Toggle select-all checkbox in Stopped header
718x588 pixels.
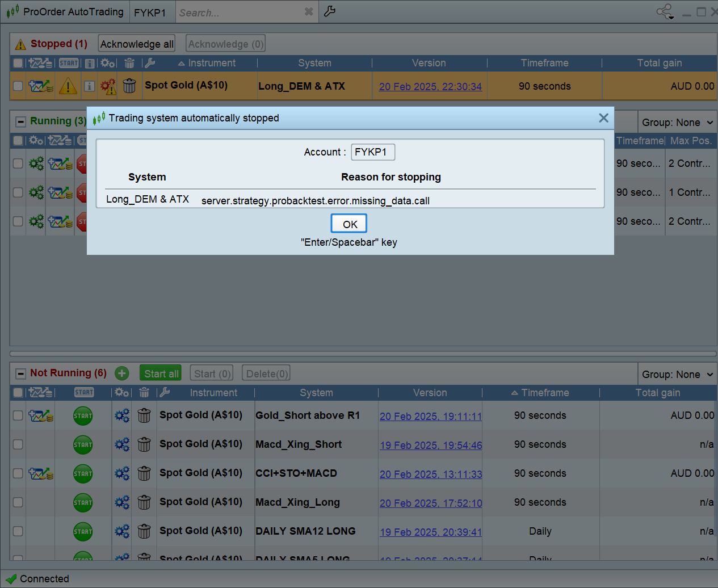click(18, 63)
